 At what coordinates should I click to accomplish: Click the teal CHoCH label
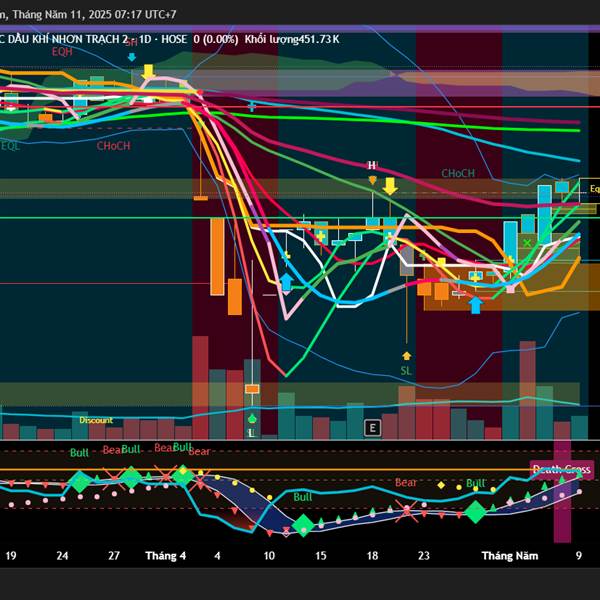(x=458, y=173)
